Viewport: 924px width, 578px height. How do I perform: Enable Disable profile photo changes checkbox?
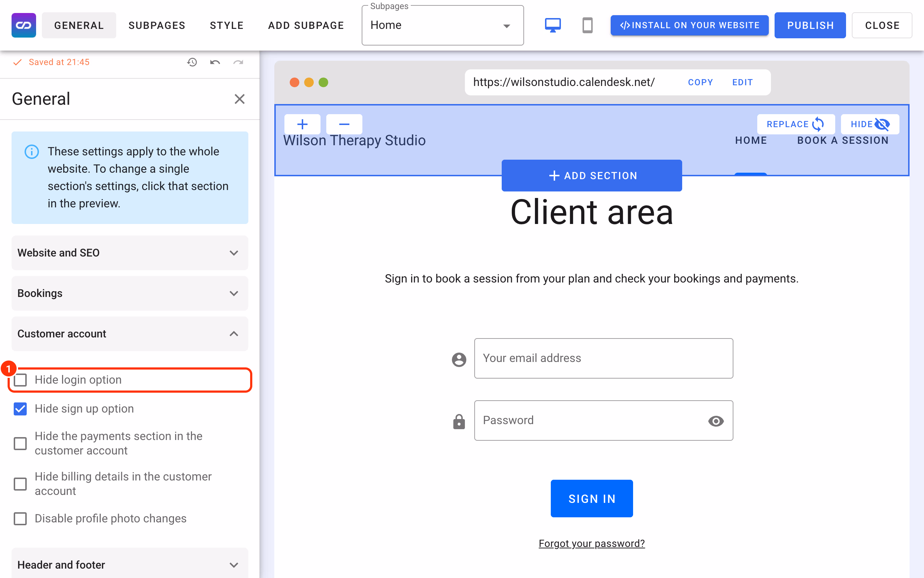[20, 519]
